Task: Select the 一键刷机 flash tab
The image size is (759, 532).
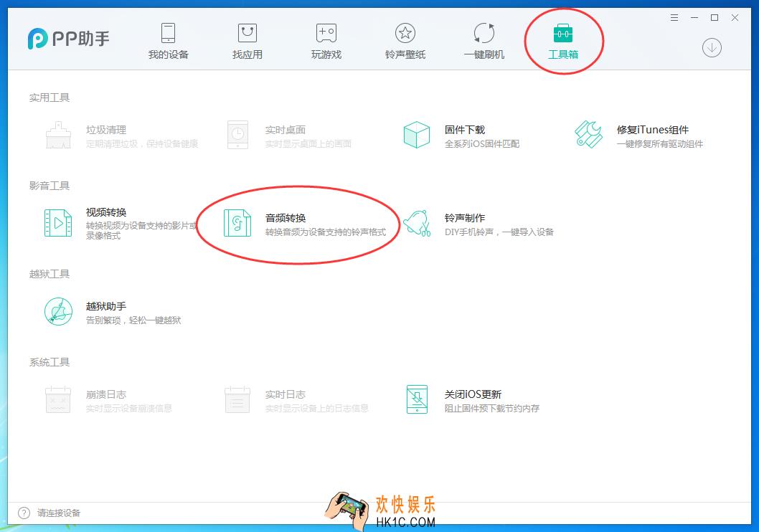Action: [x=484, y=41]
